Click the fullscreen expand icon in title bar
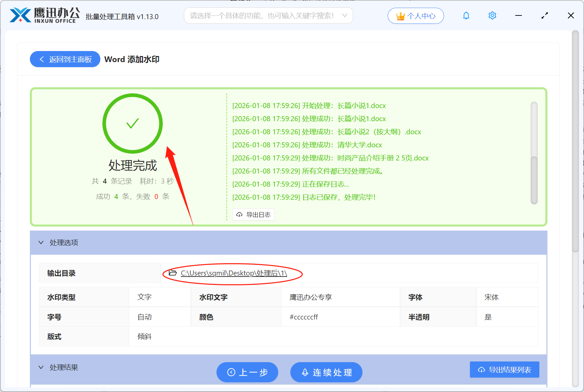584x392 pixels. [544, 15]
